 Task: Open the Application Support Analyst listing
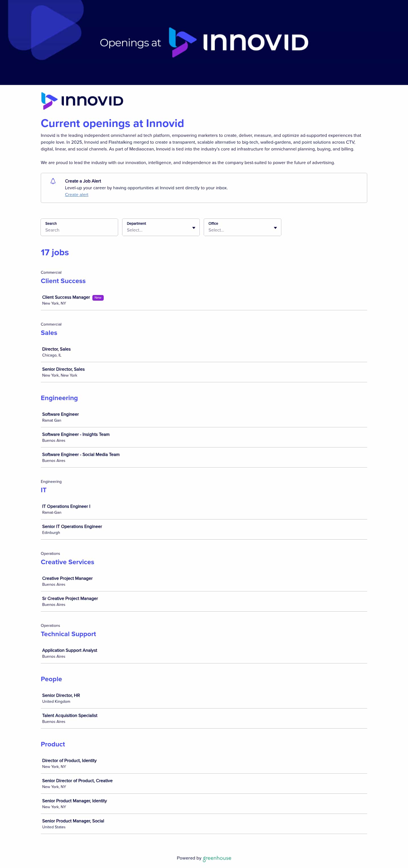204,653
